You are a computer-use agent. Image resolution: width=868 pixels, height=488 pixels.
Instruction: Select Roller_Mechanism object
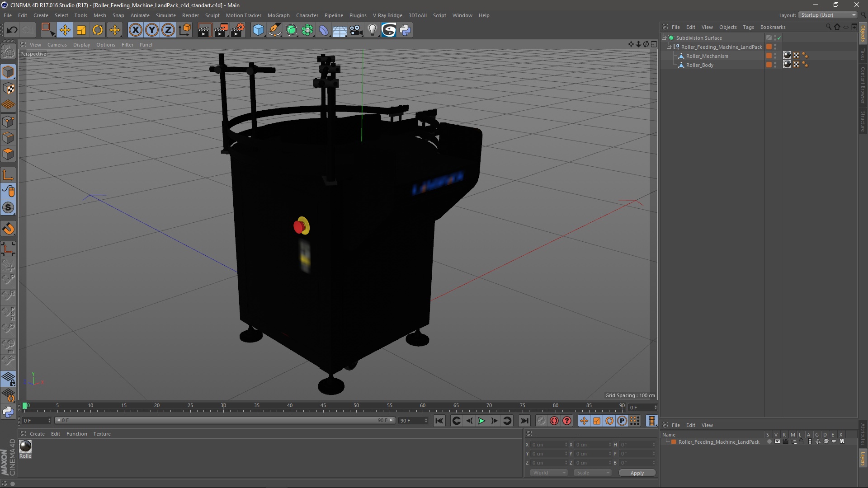click(707, 56)
